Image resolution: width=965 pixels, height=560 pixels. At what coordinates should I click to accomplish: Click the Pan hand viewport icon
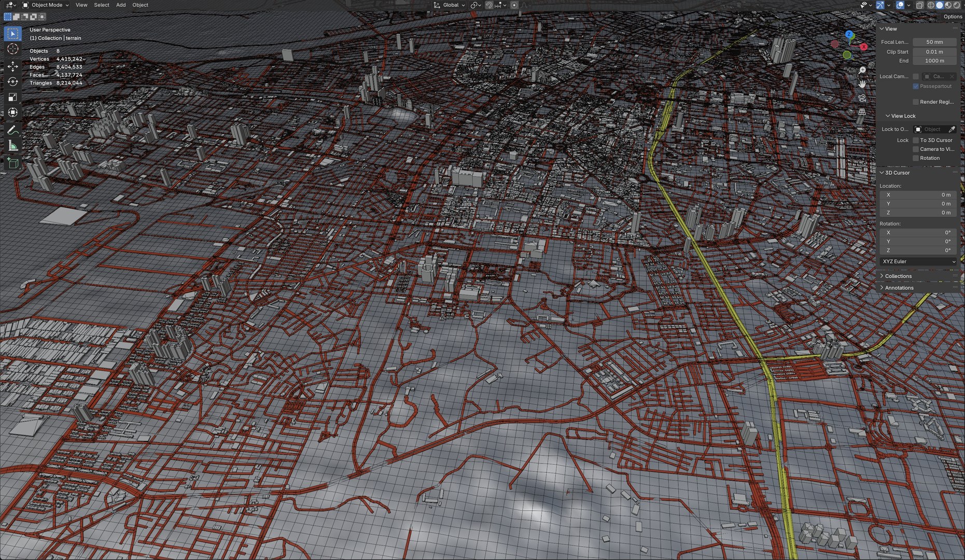(862, 84)
